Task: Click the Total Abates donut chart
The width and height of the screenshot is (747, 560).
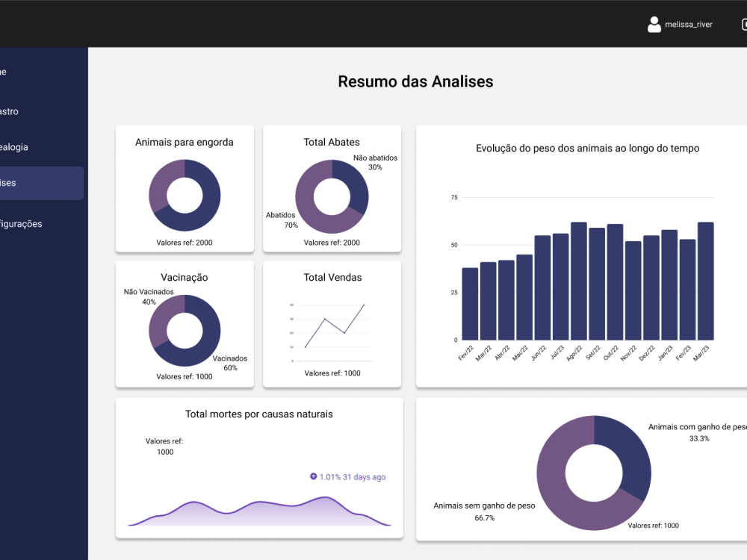Action: 332,196
